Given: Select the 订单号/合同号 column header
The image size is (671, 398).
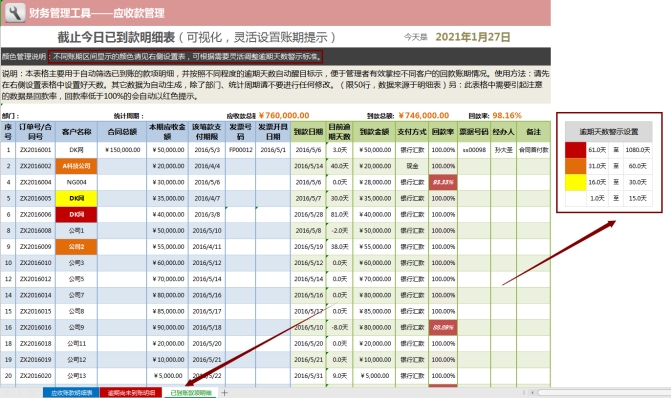Looking at the screenshot, I should (36, 132).
